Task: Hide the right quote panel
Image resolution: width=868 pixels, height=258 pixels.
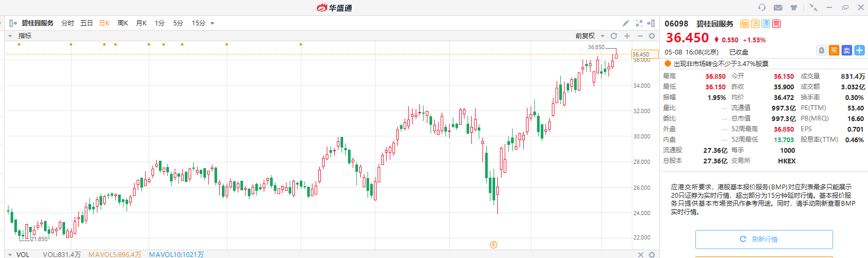Action: pos(651,23)
